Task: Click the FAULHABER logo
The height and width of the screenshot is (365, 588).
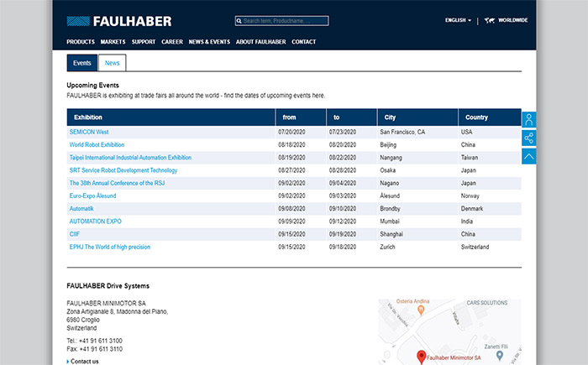Action: (119, 21)
